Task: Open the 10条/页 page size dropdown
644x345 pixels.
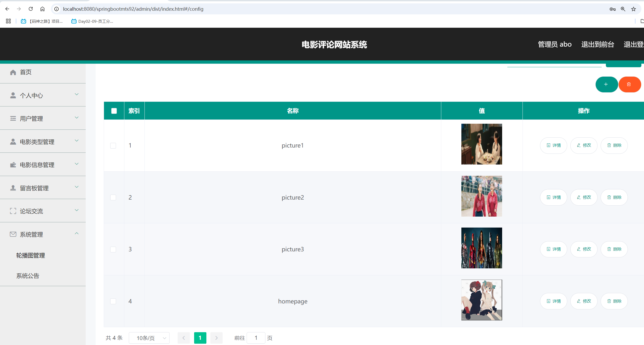Action: pos(149,338)
